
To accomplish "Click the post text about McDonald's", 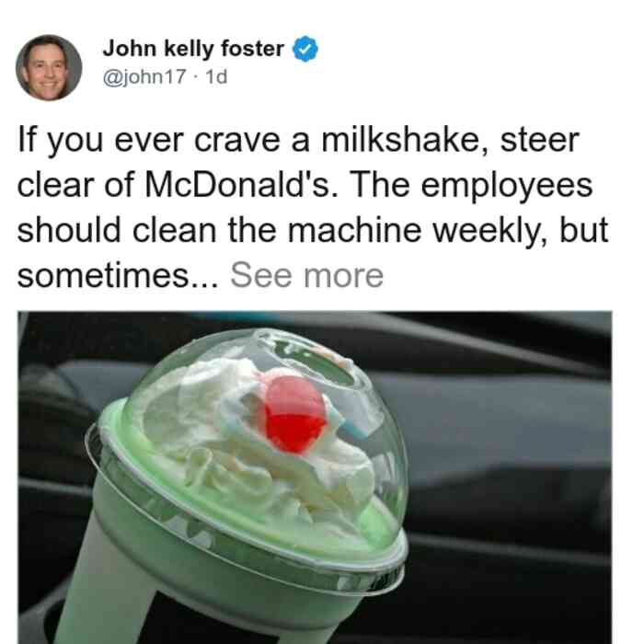I will point(312,207).
